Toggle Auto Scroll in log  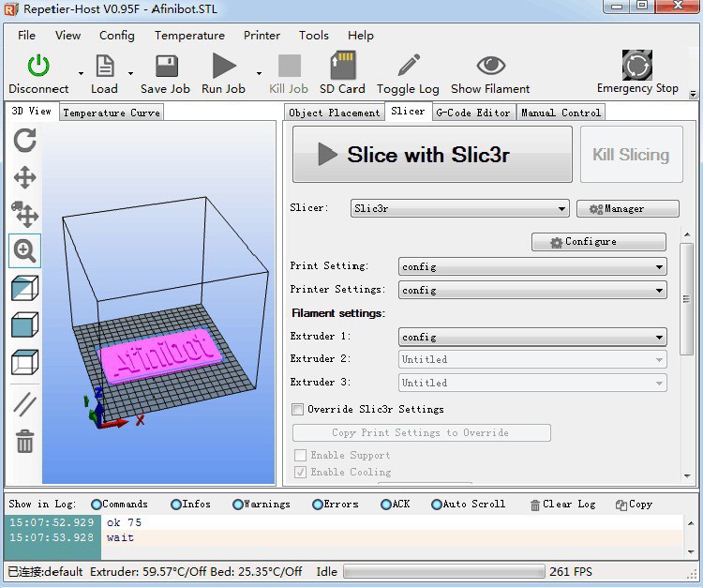coord(437,505)
